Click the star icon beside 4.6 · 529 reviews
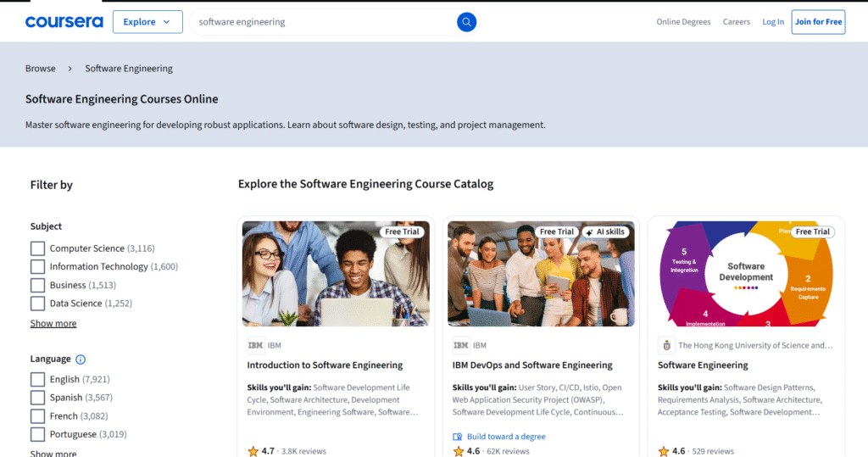 pyautogui.click(x=664, y=451)
